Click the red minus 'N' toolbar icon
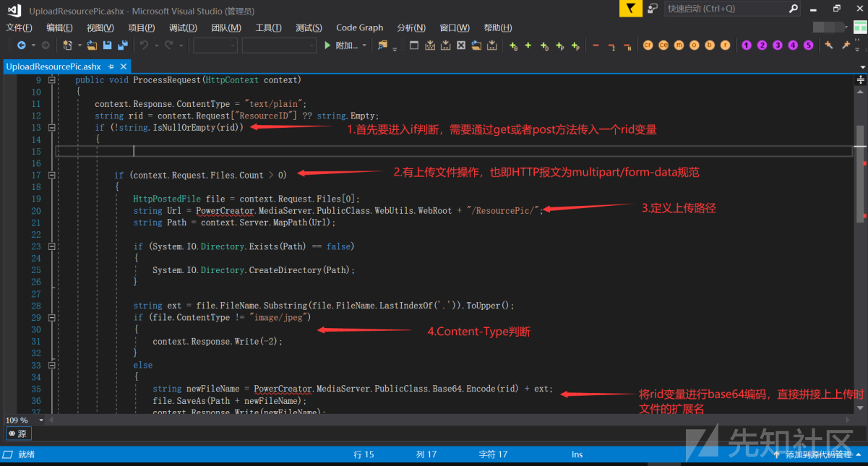This screenshot has height=466, width=868. pos(627,46)
